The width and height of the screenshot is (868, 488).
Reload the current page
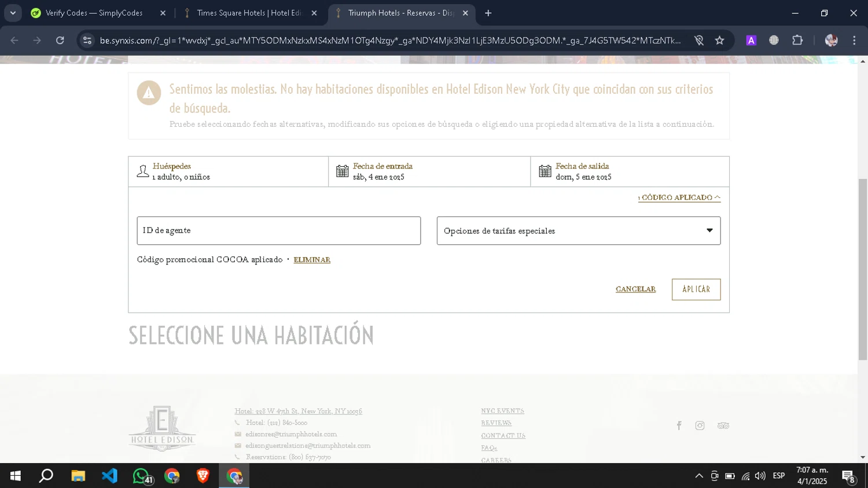click(x=60, y=41)
